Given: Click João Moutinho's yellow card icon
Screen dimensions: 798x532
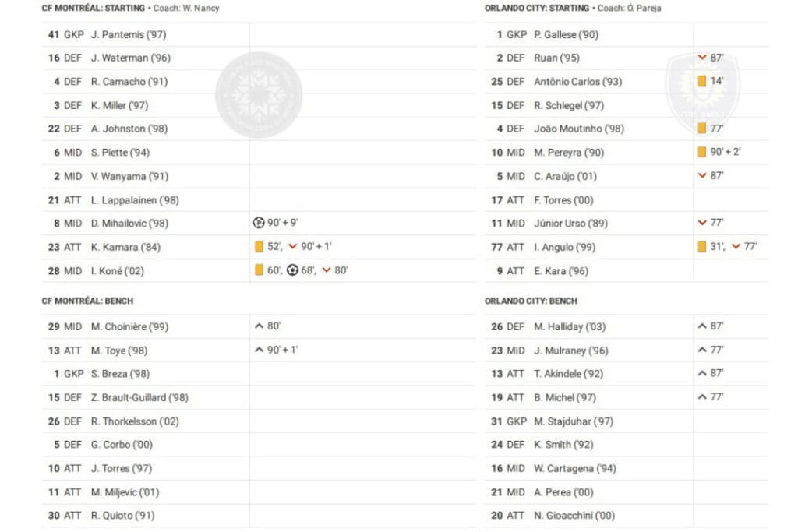Looking at the screenshot, I should [x=702, y=129].
